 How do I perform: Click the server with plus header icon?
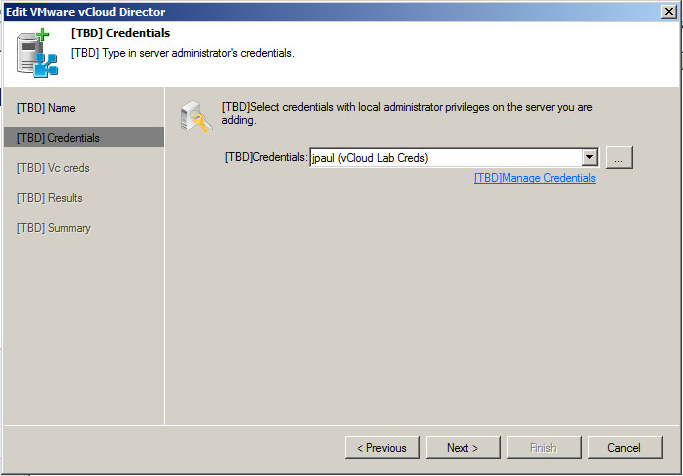click(37, 53)
